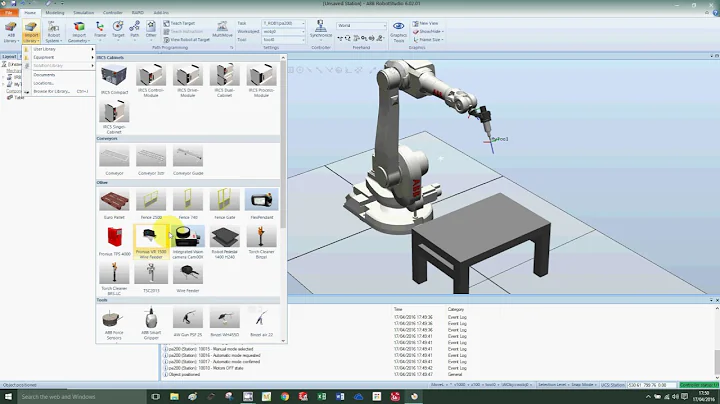Open Chrome from the taskbar
The image size is (720, 404).
[285, 397]
